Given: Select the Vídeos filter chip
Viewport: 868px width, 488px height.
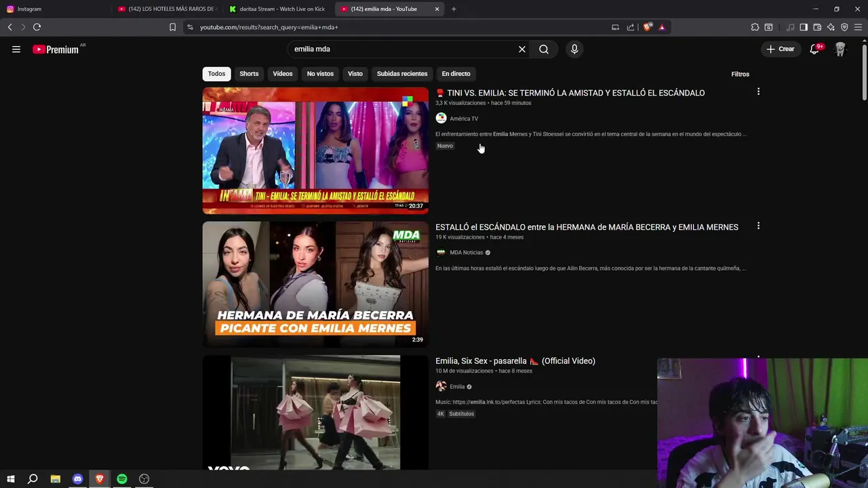Looking at the screenshot, I should pos(283,73).
